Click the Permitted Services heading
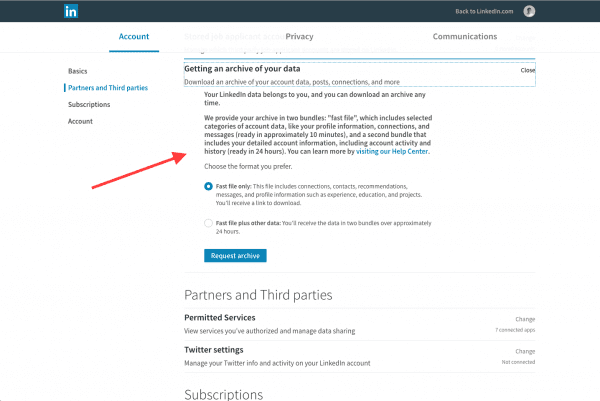The width and height of the screenshot is (600, 401). 220,318
